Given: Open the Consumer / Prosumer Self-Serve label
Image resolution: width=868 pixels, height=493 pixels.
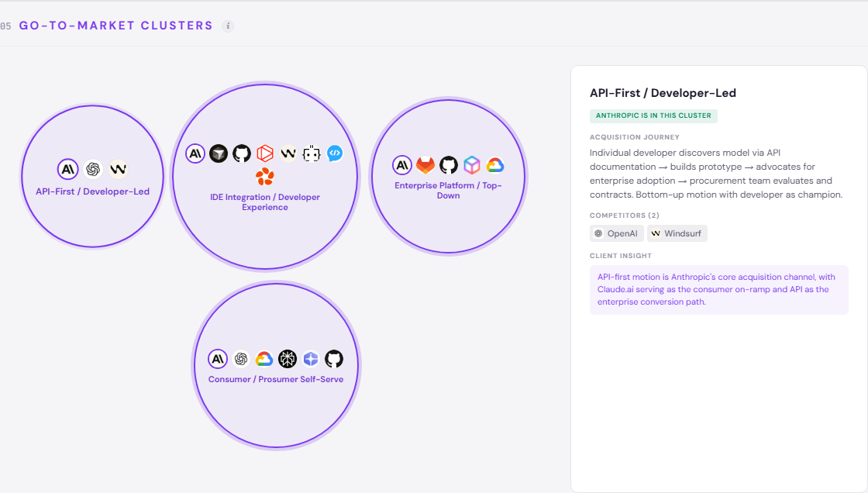Looking at the screenshot, I should tap(276, 380).
